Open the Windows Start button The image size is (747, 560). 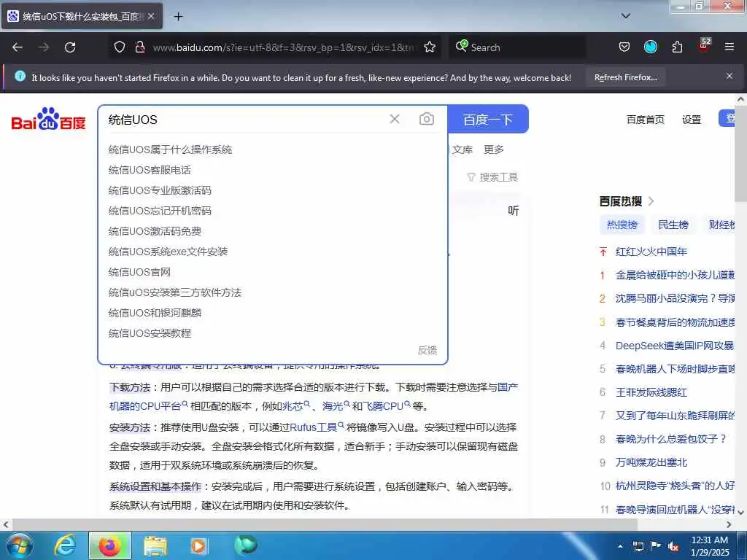coord(19,546)
